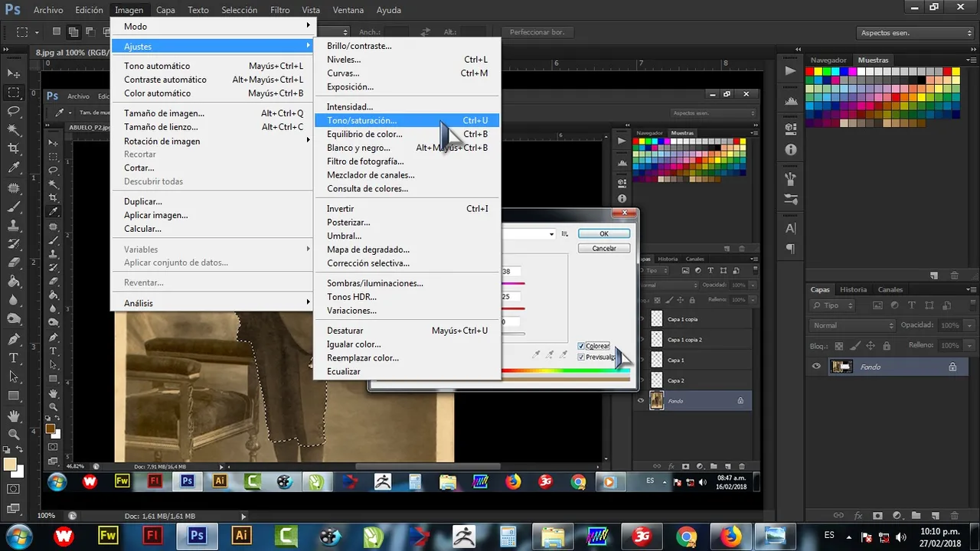980x551 pixels.
Task: Select the Hand tool
Action: click(13, 416)
